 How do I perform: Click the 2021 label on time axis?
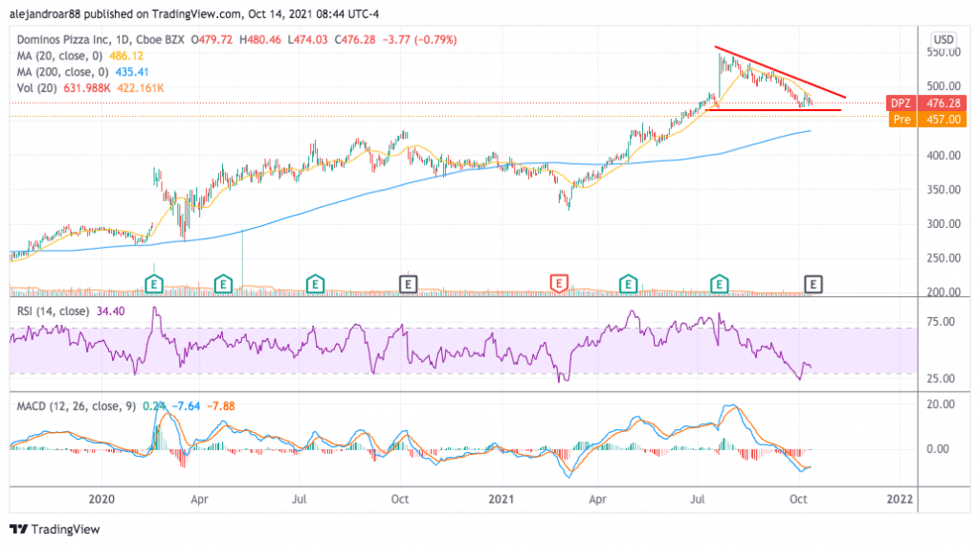click(x=501, y=499)
